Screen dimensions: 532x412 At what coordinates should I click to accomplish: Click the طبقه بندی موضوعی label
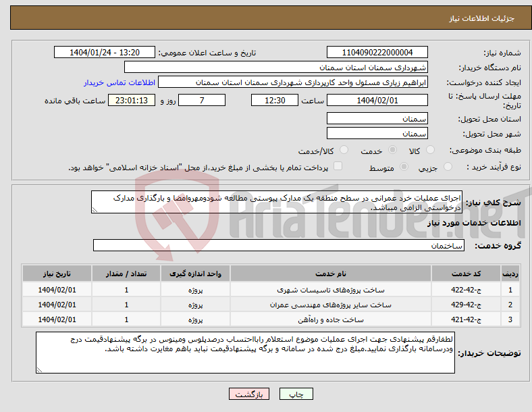[485, 150]
